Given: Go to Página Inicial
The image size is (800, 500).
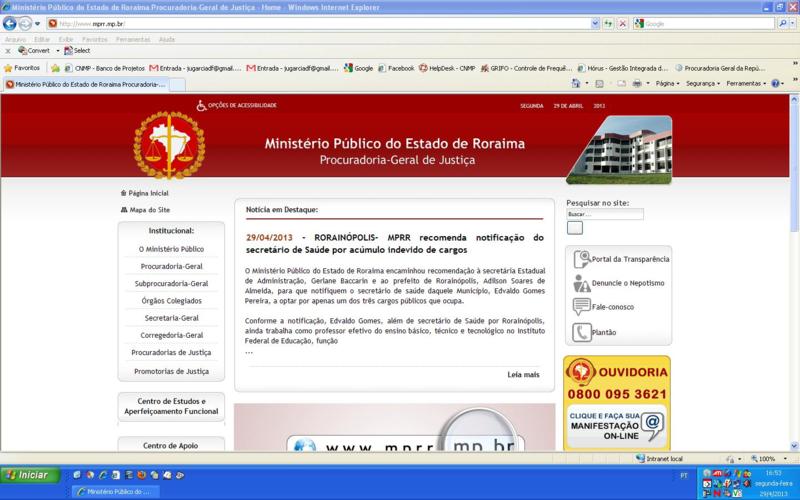Looking at the screenshot, I should (x=144, y=193).
